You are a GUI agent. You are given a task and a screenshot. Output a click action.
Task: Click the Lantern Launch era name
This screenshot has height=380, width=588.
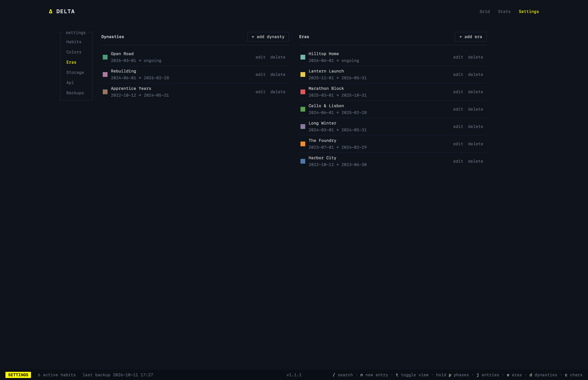326,71
